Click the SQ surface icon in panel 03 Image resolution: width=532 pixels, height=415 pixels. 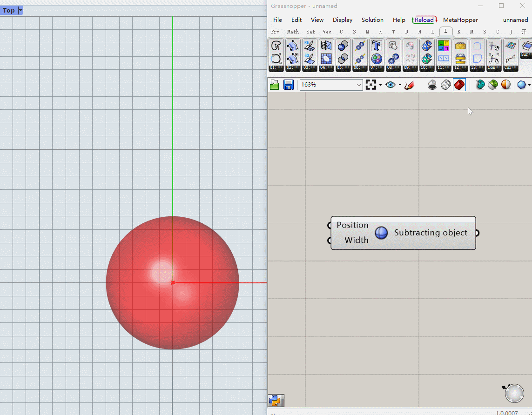pyautogui.click(x=309, y=59)
